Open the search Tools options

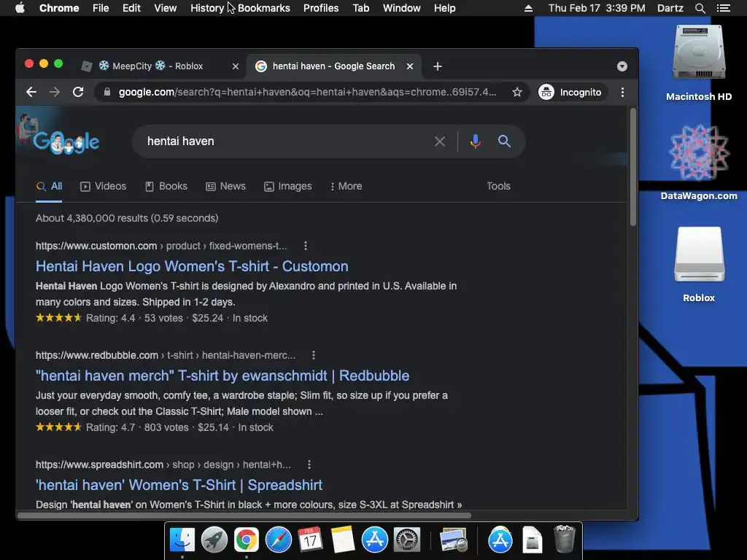coord(498,186)
